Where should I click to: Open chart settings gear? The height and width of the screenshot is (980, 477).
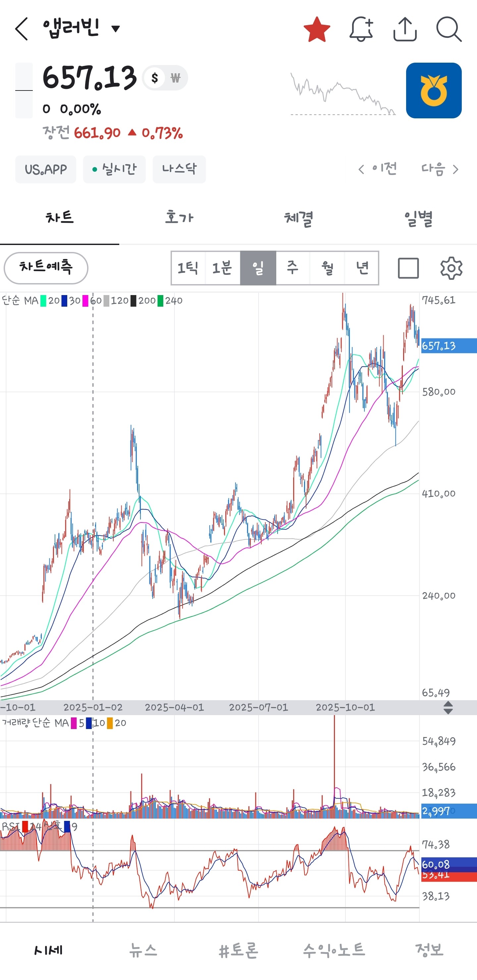tap(451, 268)
